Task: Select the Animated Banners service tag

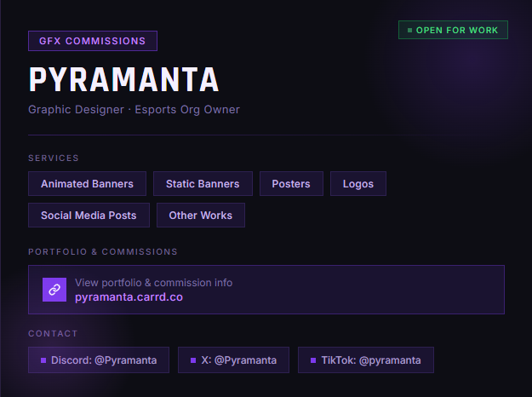Action: coord(87,184)
